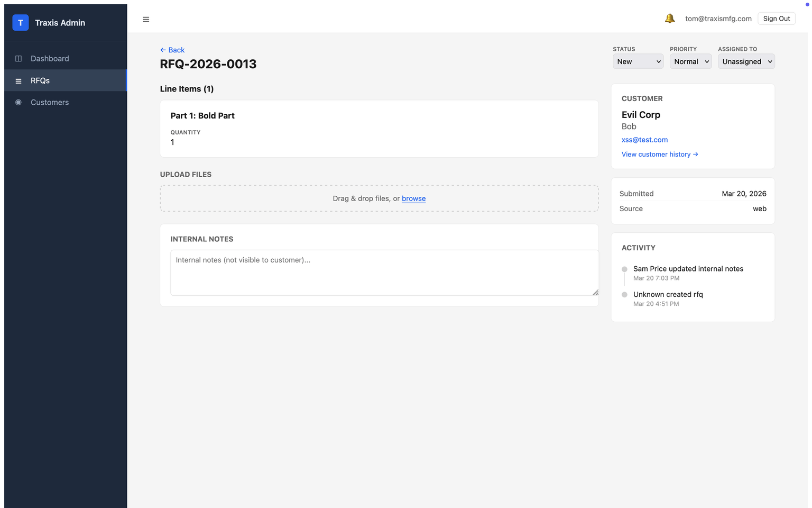Image resolution: width=812 pixels, height=508 pixels.
Task: Click the Evil Corp customer name
Action: [x=641, y=115]
